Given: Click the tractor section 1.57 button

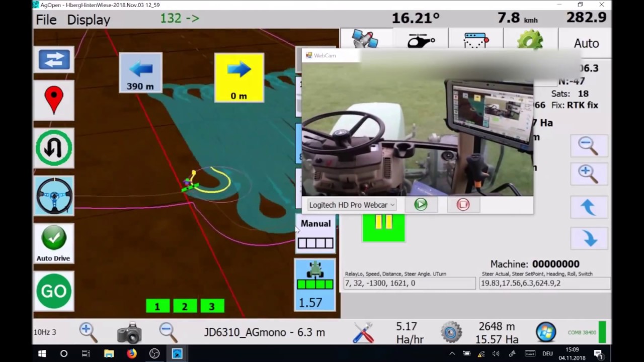Looking at the screenshot, I should point(315,285).
